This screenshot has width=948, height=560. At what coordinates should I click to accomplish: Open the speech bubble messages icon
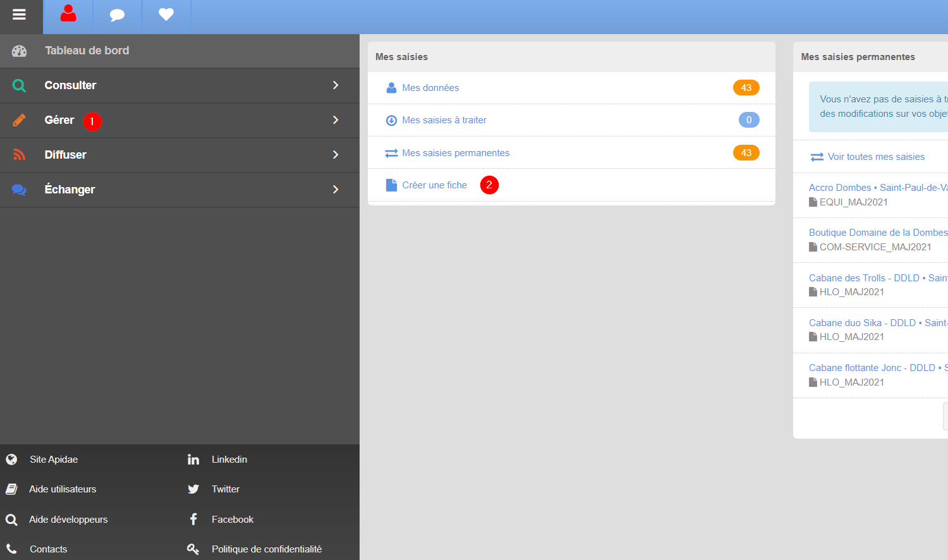coord(117,15)
